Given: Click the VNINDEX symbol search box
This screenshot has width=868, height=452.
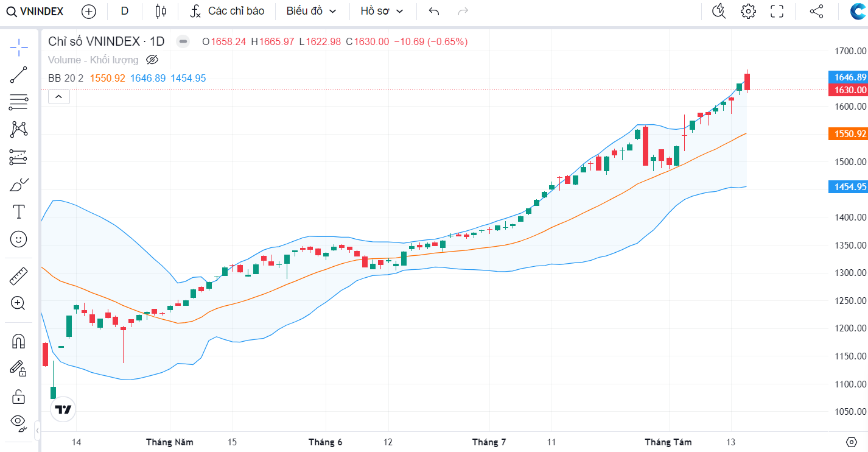Looking at the screenshot, I should pyautogui.click(x=35, y=11).
